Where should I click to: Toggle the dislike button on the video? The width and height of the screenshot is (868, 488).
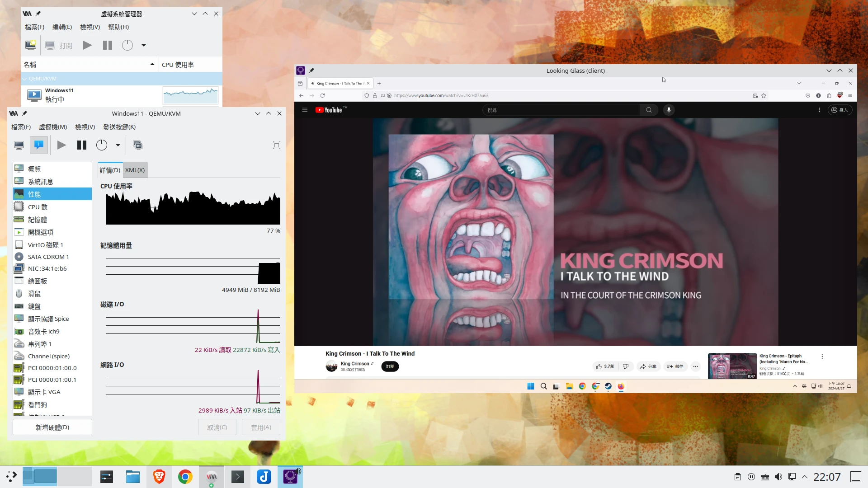click(x=626, y=366)
